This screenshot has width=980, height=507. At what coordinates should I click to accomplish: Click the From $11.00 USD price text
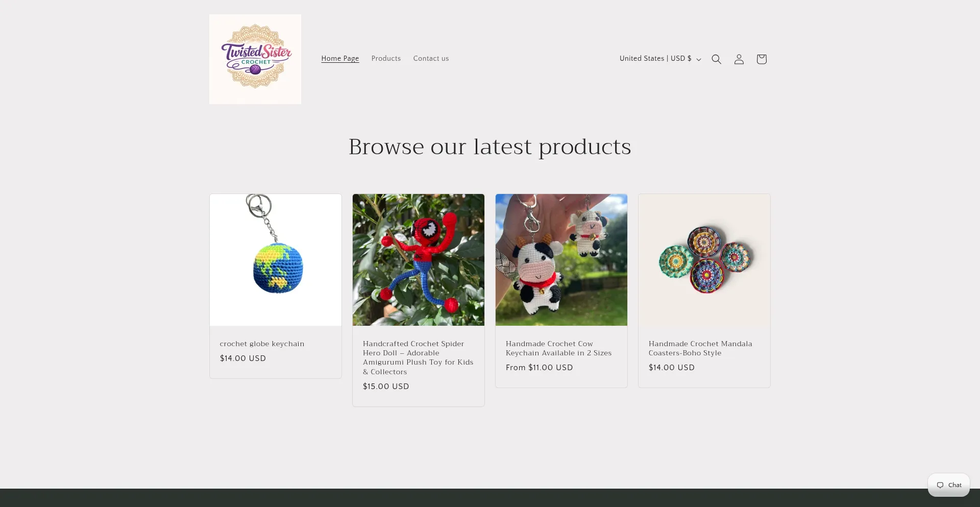pyautogui.click(x=539, y=368)
